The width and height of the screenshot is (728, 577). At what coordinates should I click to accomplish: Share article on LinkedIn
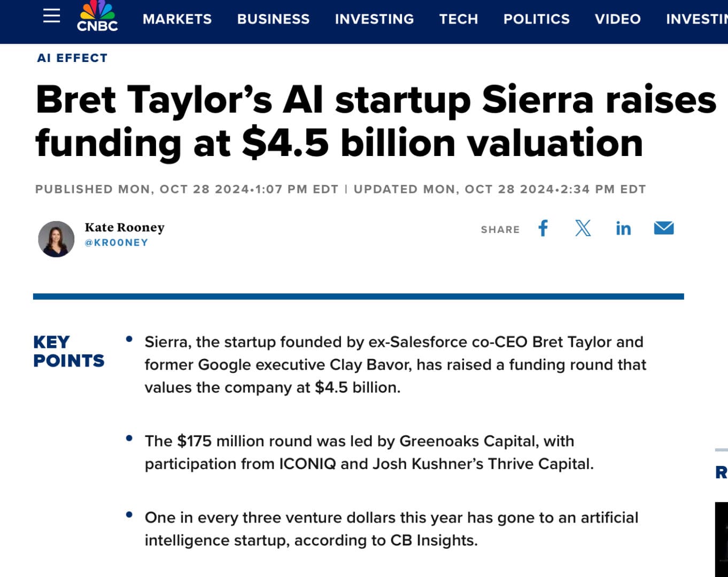[623, 229]
